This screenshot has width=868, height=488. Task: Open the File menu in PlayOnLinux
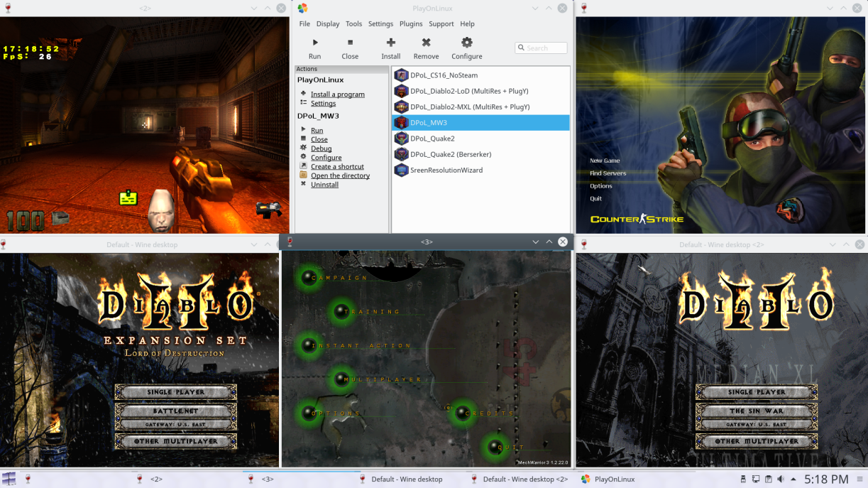tap(304, 23)
